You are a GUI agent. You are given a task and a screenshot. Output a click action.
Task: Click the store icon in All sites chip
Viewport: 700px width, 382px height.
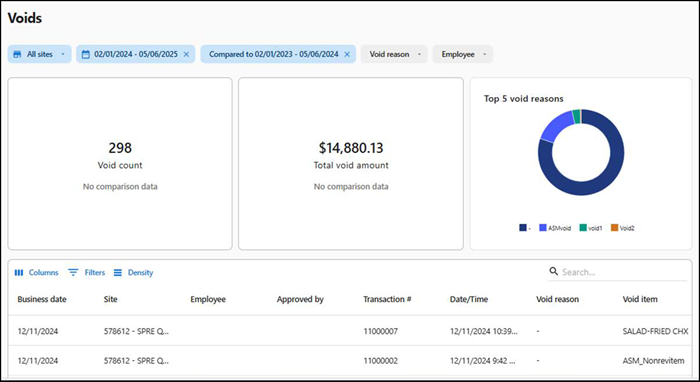point(17,54)
